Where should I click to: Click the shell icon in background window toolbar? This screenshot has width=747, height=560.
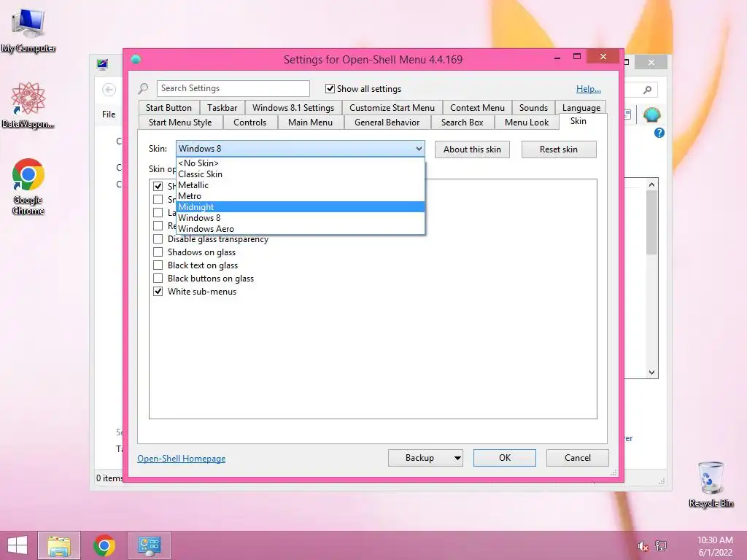(651, 114)
